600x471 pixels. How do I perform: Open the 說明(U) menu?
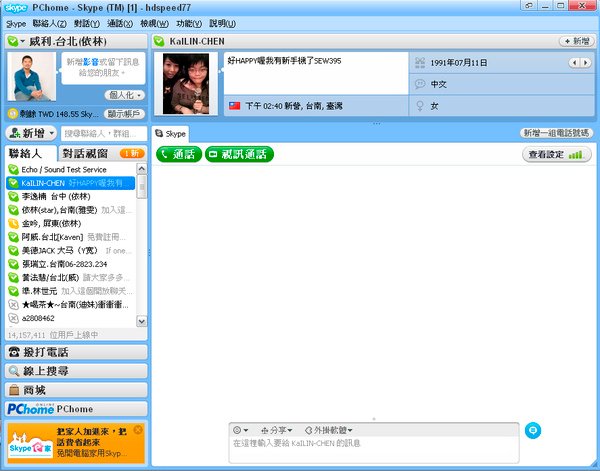222,24
